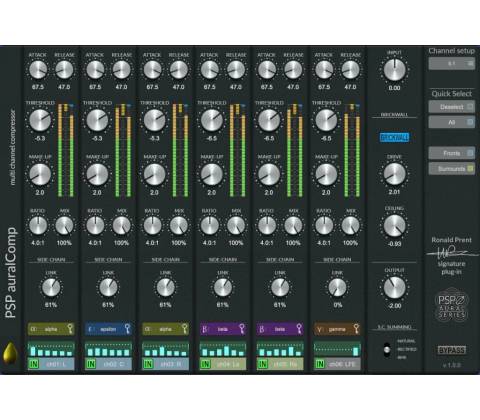Click the INPUT gain knob
This screenshot has width=480, height=420.
click(x=394, y=70)
